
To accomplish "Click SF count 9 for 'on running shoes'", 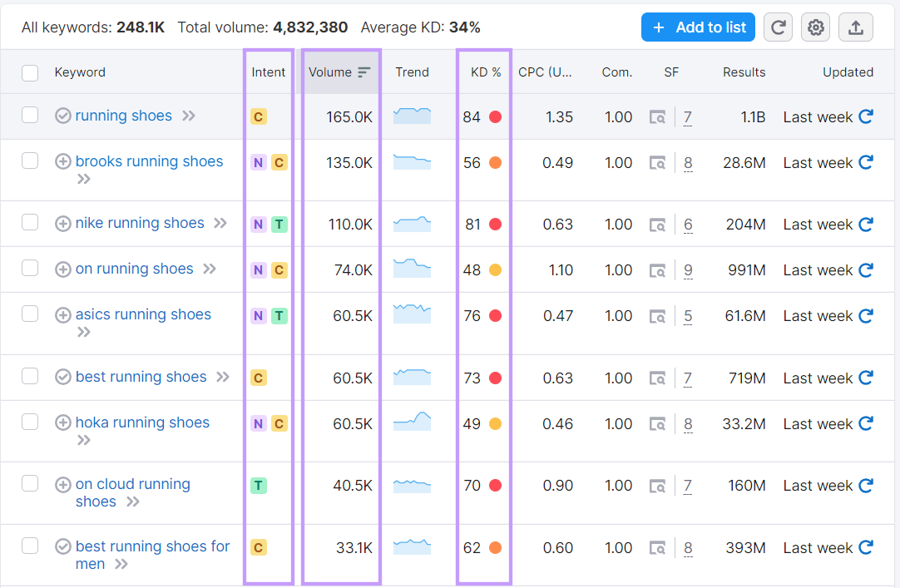I will click(688, 270).
